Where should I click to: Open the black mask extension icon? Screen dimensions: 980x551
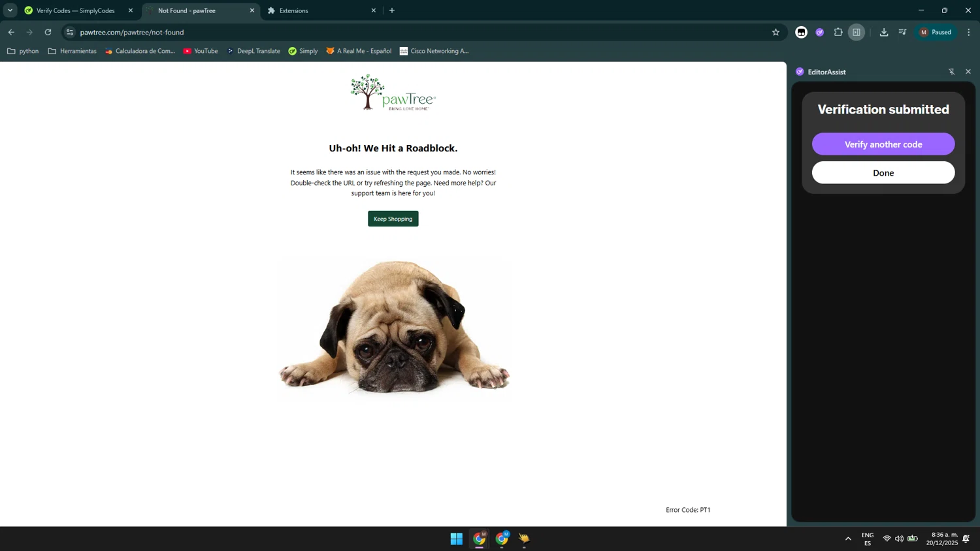801,32
